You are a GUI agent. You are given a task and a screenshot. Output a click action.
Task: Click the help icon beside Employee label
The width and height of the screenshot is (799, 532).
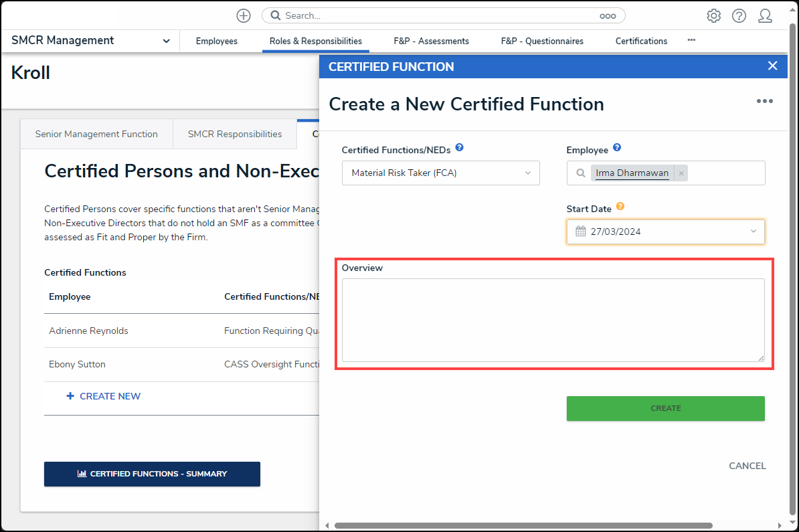point(617,148)
